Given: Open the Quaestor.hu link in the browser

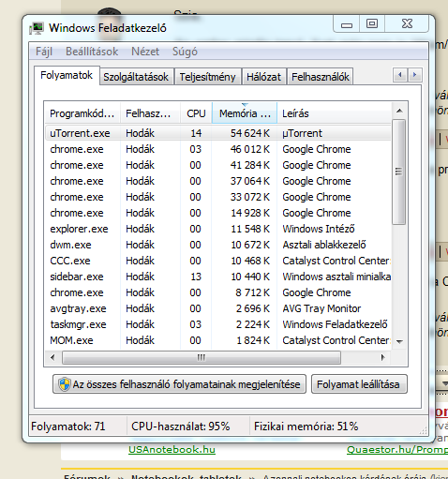Looking at the screenshot, I should (x=397, y=450).
